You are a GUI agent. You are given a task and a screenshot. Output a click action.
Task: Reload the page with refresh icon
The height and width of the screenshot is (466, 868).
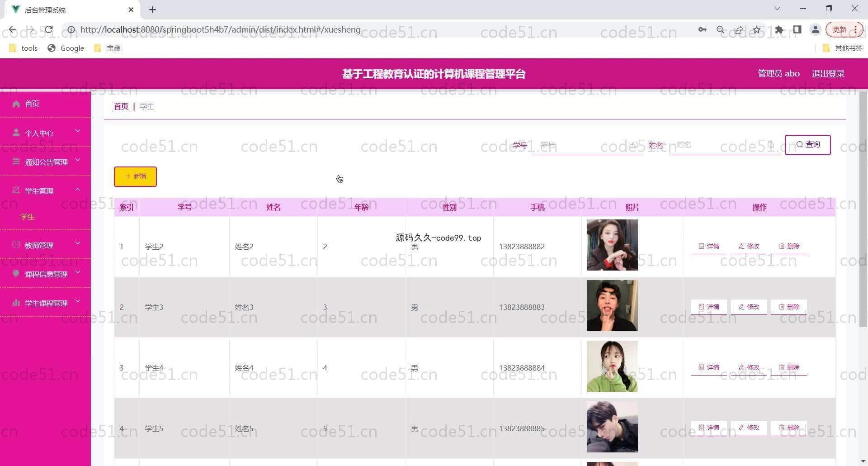click(x=49, y=30)
